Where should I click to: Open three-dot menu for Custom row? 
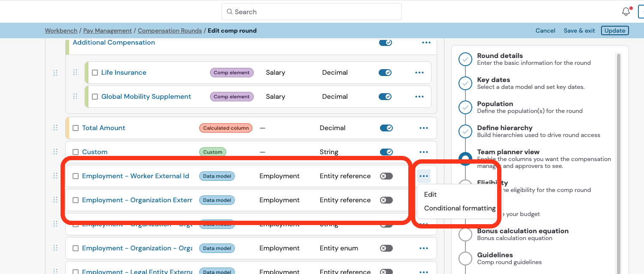(424, 152)
